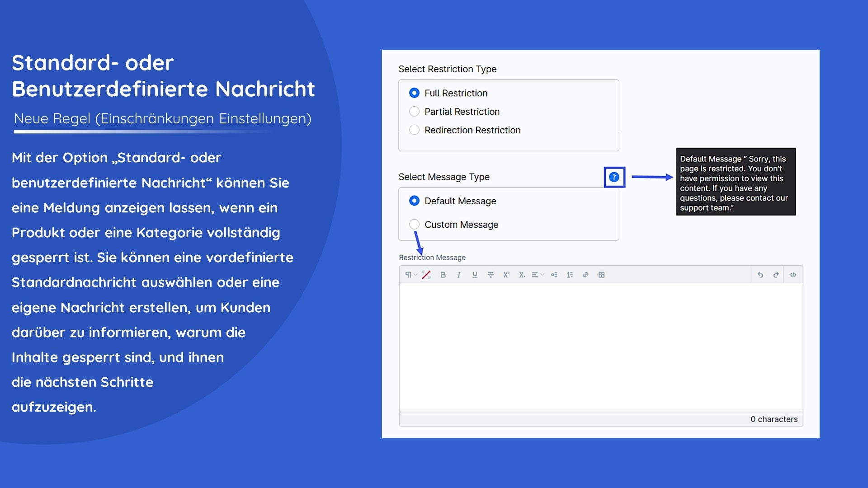
Task: Toggle italic formatting in editor
Action: point(459,275)
